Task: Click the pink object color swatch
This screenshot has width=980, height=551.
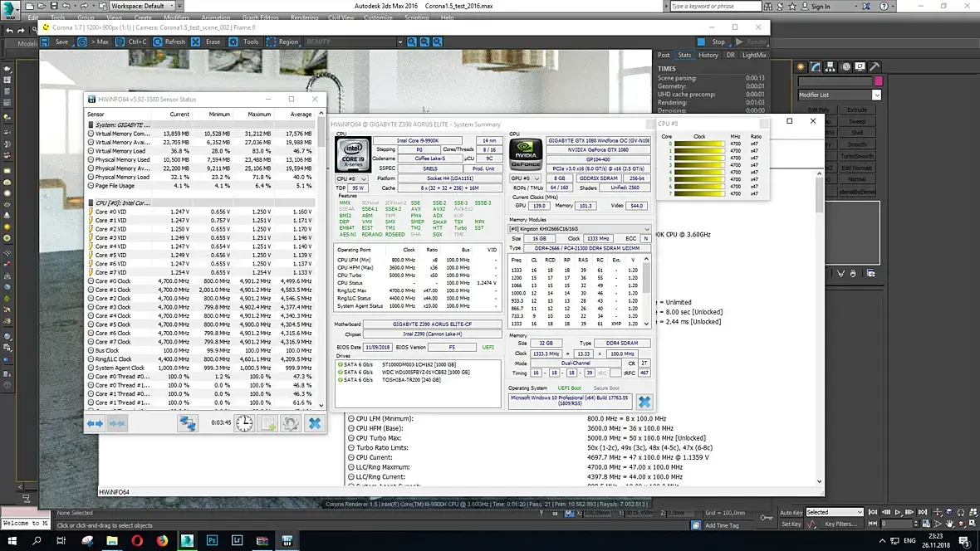Action: point(878,81)
